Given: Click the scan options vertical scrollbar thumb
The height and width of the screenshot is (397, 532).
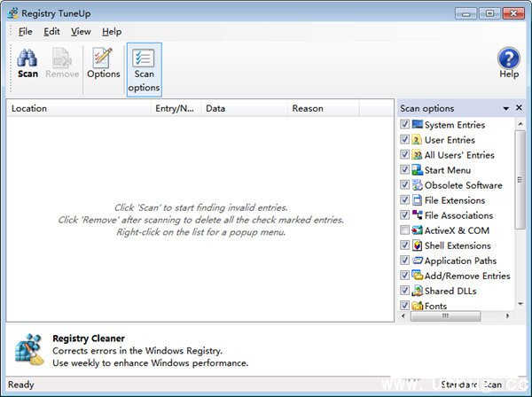Looking at the screenshot, I should point(520,180).
